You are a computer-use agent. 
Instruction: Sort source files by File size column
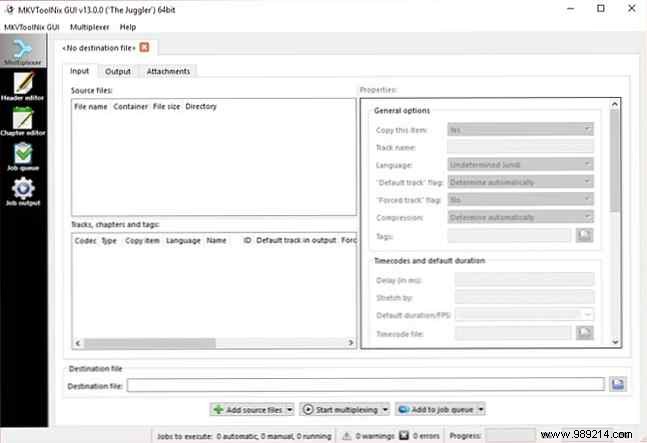[167, 107]
